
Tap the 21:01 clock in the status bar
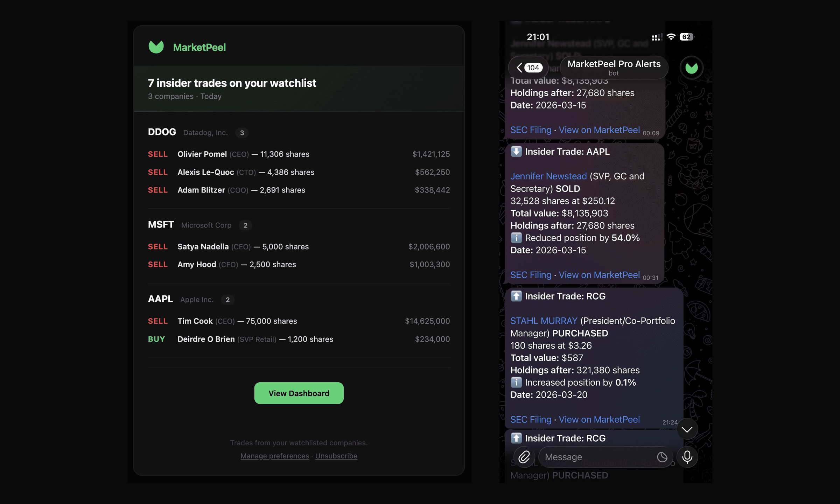pos(539,36)
